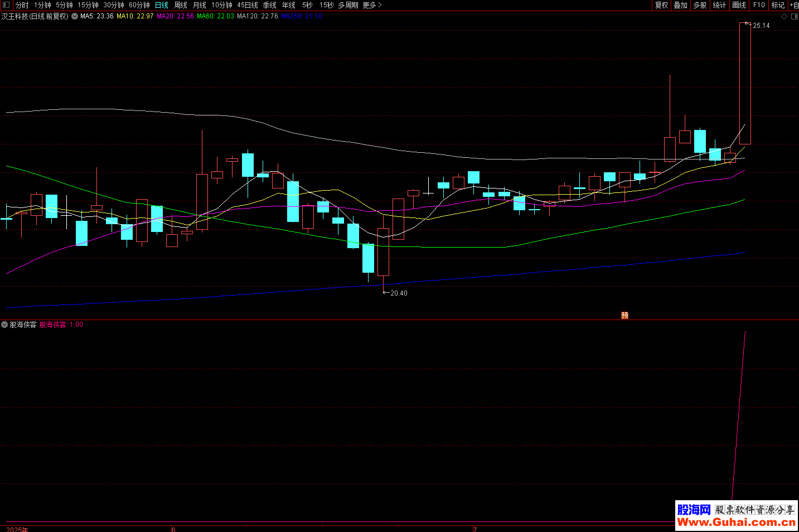
Task: Click the 2025年 date axis label
Action: pyautogui.click(x=17, y=529)
